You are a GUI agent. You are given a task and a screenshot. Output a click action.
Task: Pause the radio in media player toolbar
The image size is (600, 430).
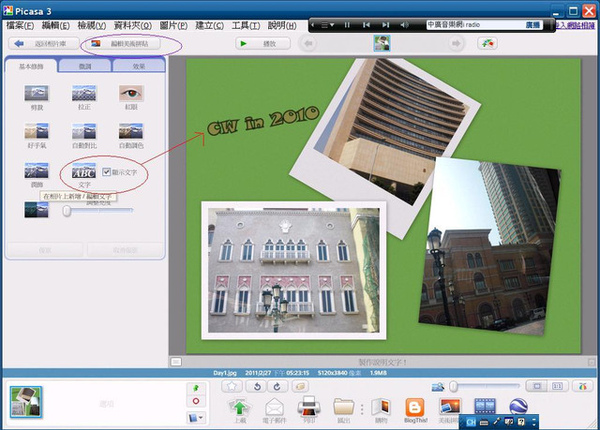point(347,25)
